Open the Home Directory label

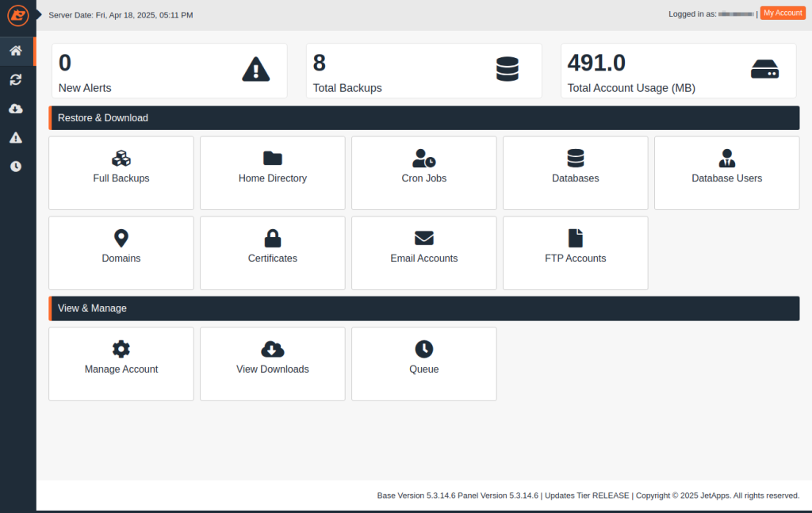pyautogui.click(x=273, y=178)
